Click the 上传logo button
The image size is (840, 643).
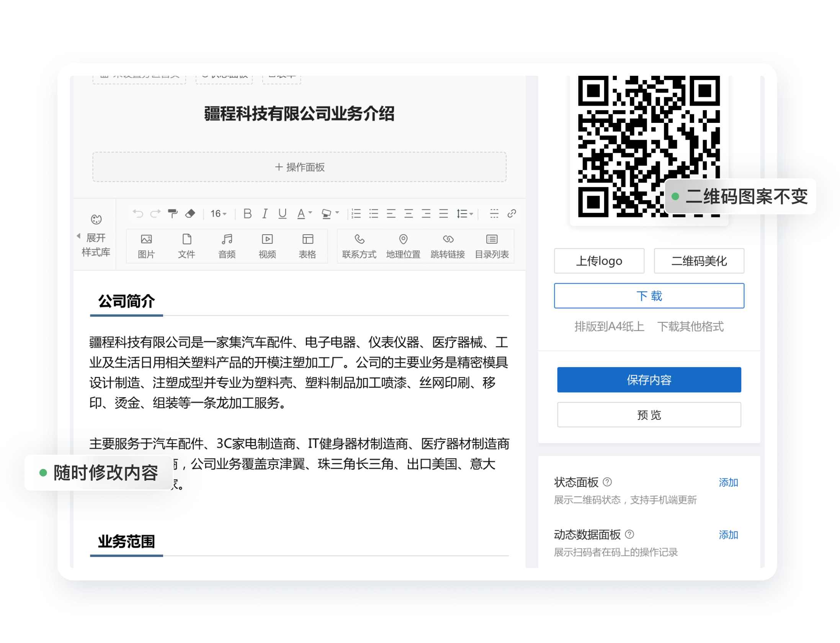[599, 261]
